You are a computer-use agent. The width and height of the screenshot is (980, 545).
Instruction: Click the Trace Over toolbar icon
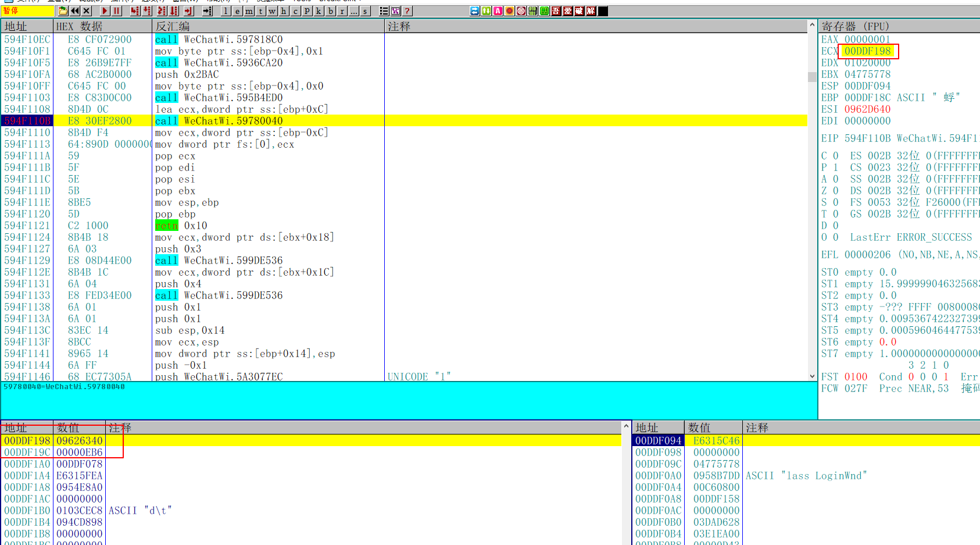tap(174, 11)
